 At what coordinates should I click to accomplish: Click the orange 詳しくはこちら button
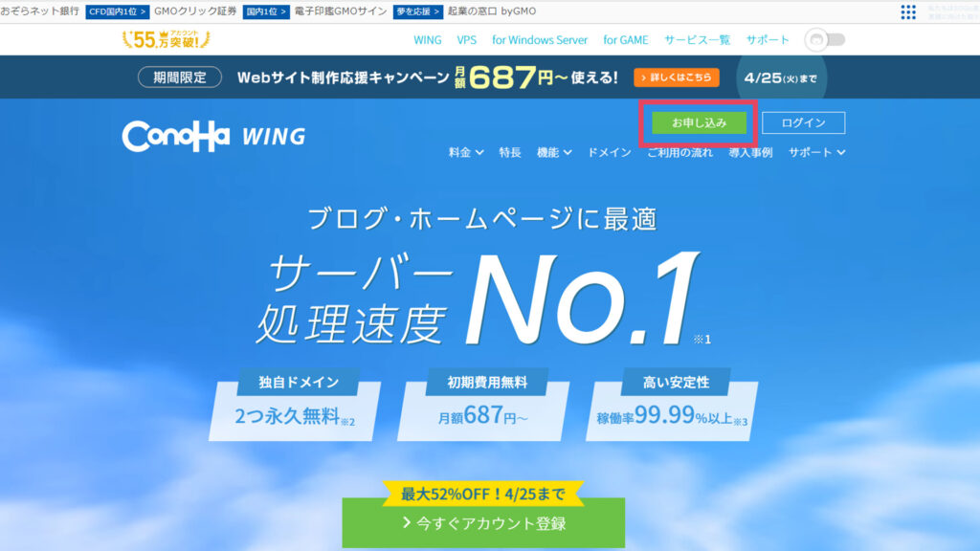(x=677, y=77)
